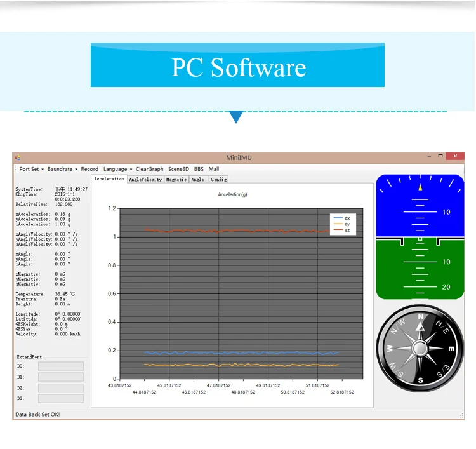Viewport: 476px width, 449px height.
Task: Click the yellow ay legend swatch
Action: point(338,224)
